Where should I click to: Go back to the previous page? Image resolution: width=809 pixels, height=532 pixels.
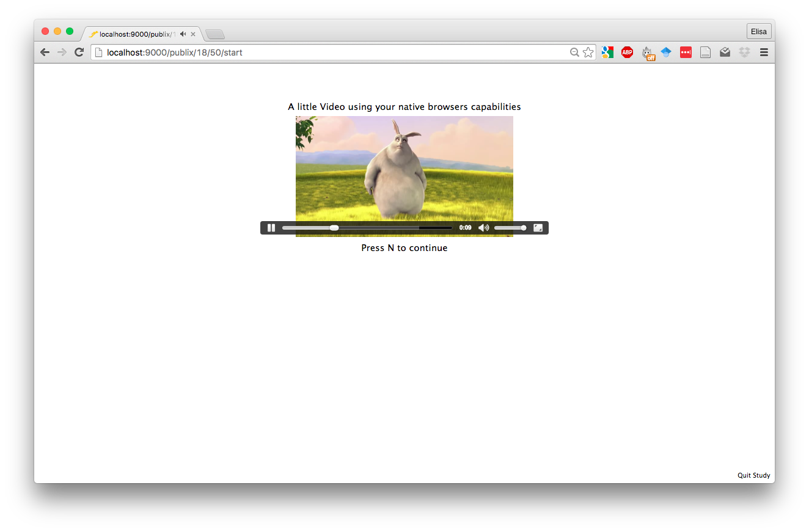coord(45,53)
